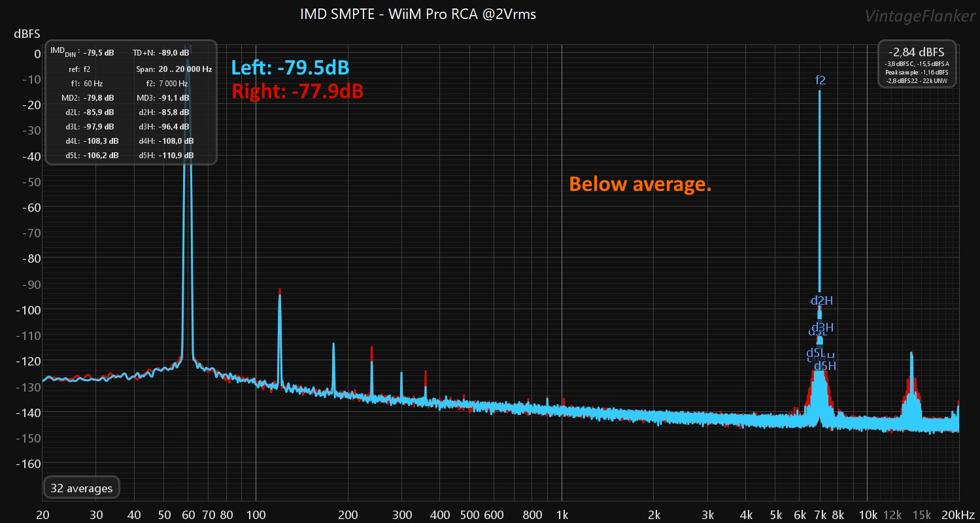The image size is (980, 523).
Task: Click the -100 level axis tick label
Action: (29, 309)
